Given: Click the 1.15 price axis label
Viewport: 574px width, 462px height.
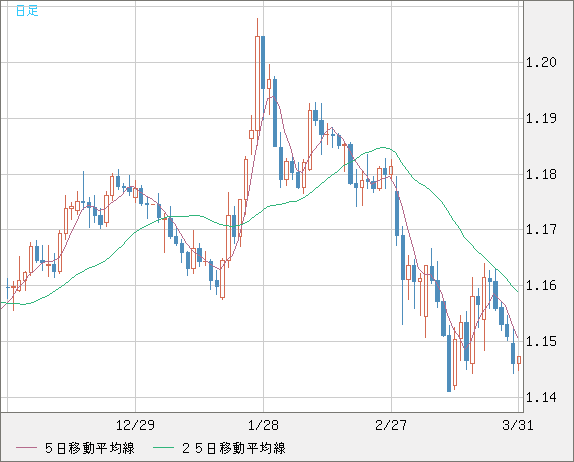Looking at the screenshot, I should [x=541, y=342].
